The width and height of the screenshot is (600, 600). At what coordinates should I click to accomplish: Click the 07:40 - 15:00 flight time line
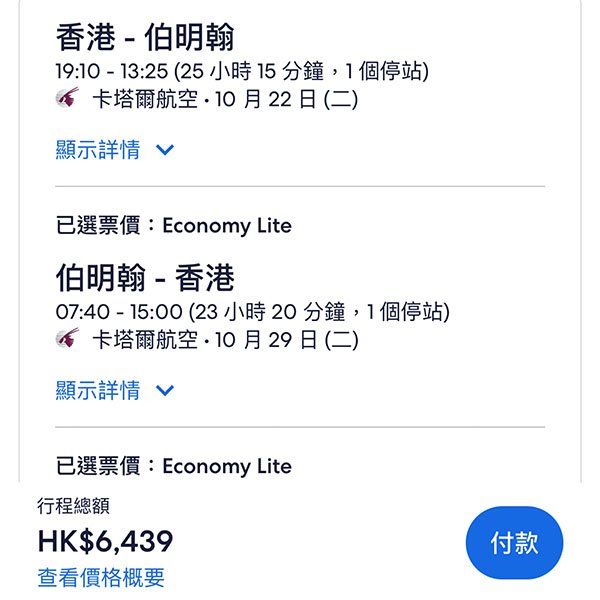pos(252,312)
